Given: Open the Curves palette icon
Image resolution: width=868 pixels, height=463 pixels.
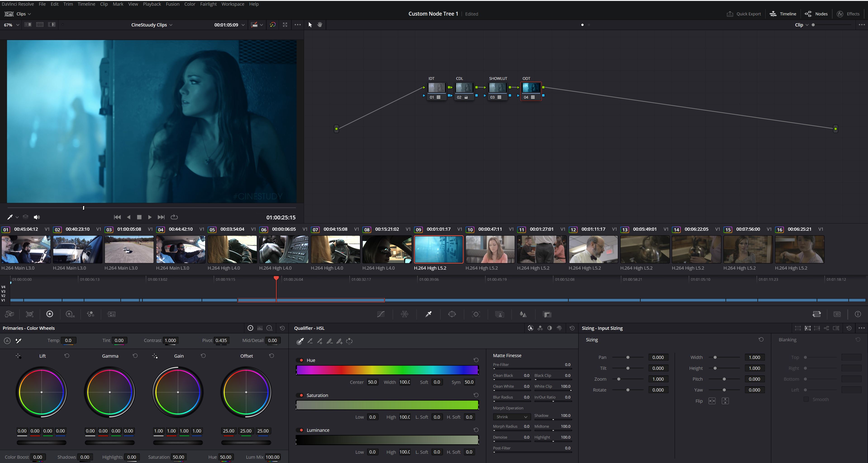Looking at the screenshot, I should pyautogui.click(x=381, y=314).
